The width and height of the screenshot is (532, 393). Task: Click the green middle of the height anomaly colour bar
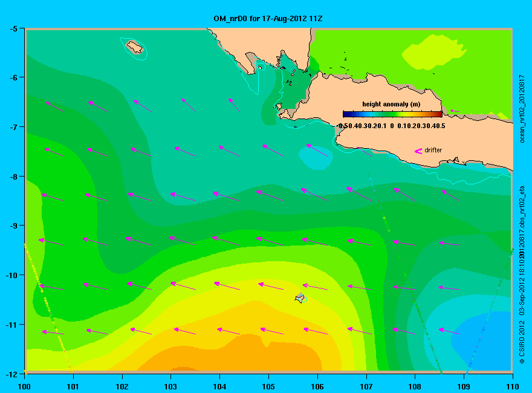point(392,114)
